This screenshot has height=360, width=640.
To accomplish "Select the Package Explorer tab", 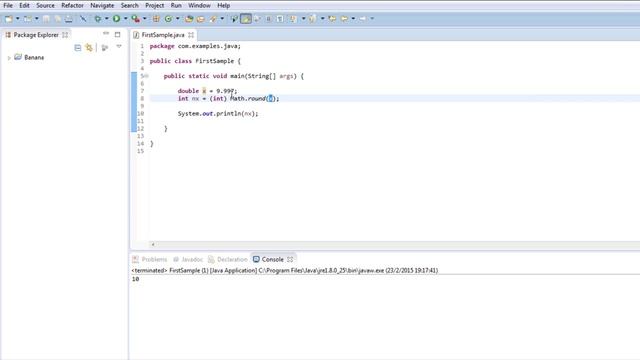I will tap(36, 35).
